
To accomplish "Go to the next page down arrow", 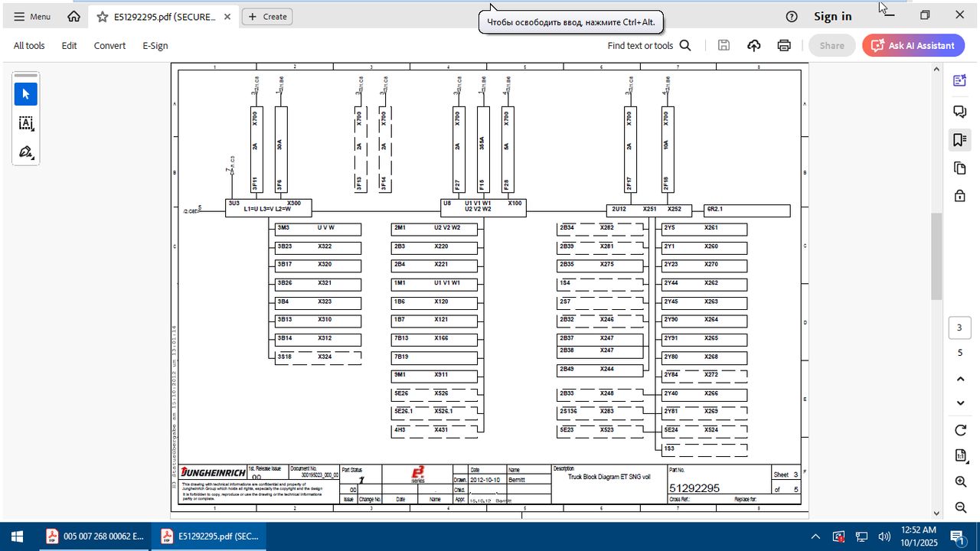I will coord(960,403).
